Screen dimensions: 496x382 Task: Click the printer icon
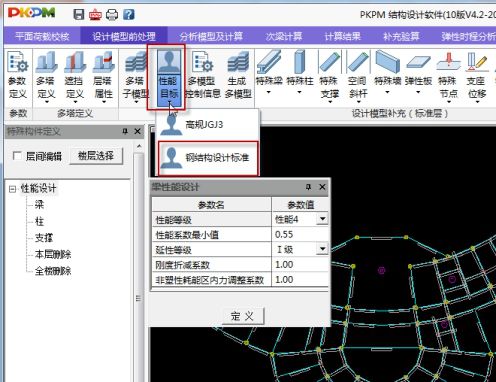click(x=112, y=15)
